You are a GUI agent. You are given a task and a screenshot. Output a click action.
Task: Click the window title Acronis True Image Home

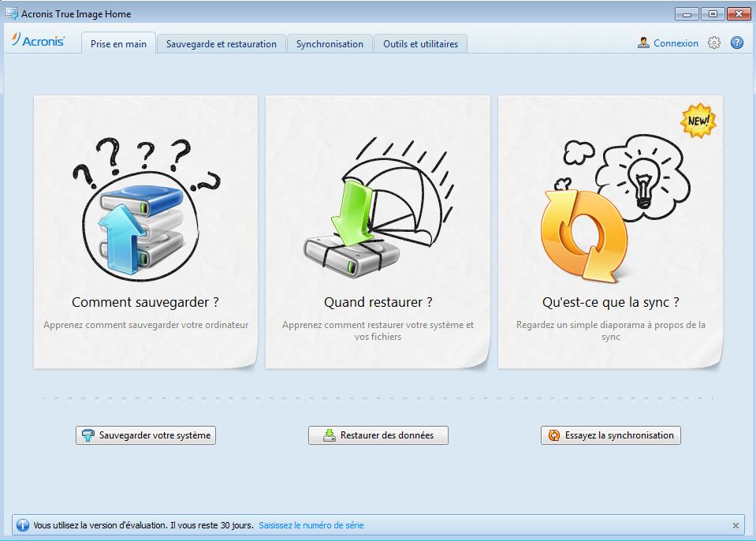(76, 14)
